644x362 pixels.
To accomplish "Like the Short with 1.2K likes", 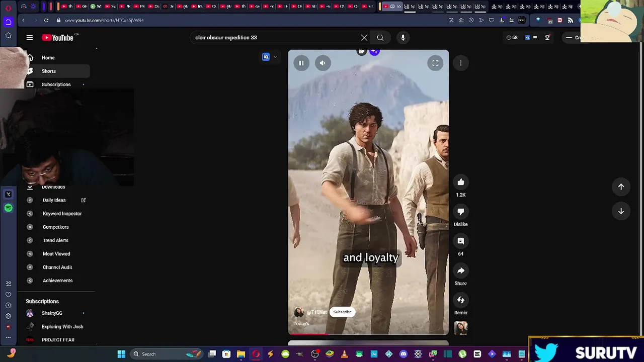I will 461,182.
